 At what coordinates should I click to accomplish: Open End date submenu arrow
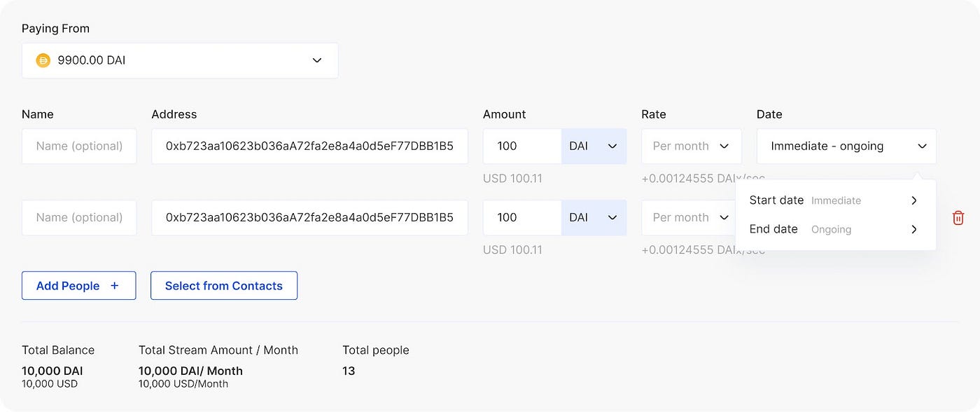coord(913,229)
